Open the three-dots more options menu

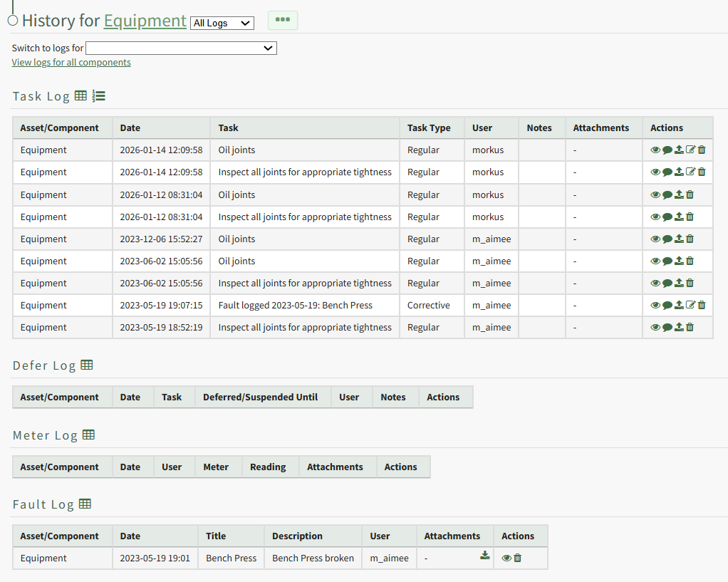[283, 20]
